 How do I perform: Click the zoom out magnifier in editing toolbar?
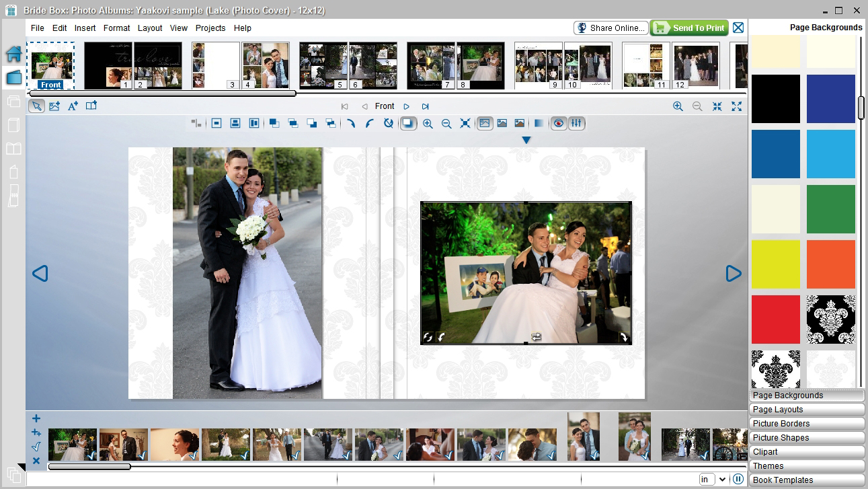click(x=446, y=123)
